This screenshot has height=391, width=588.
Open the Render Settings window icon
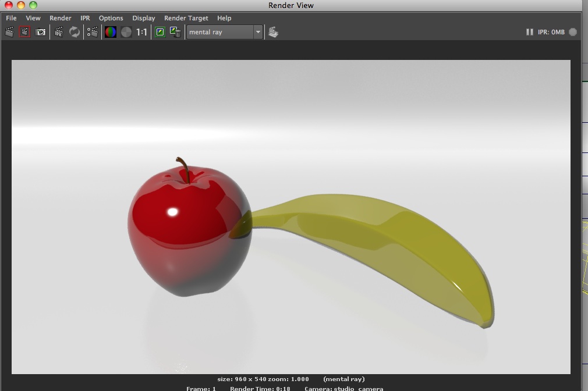pos(92,32)
